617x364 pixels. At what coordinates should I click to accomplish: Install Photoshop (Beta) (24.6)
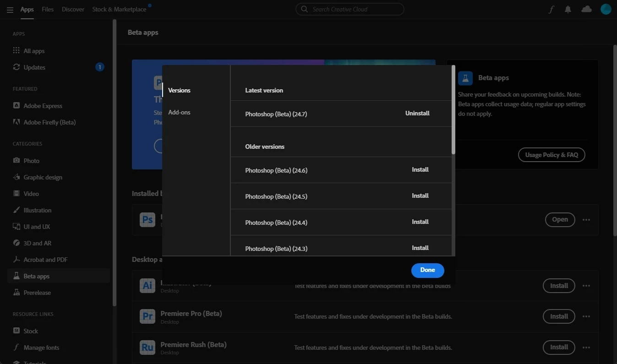420,169
